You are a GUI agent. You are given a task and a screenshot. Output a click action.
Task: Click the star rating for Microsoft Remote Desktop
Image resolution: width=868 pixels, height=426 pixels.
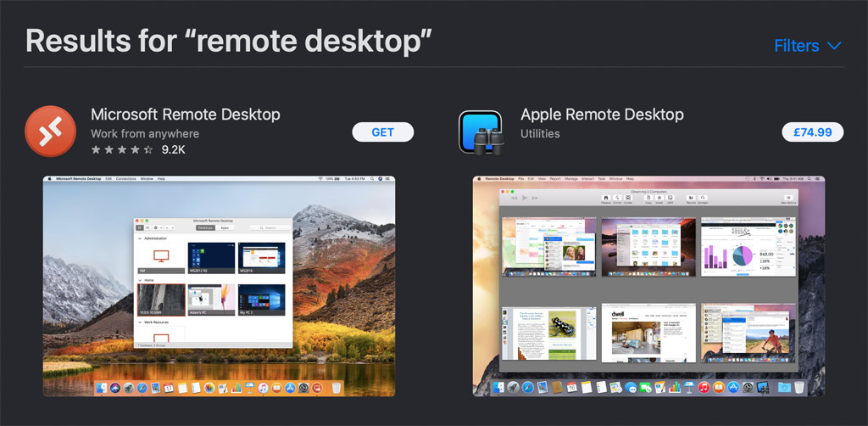(x=122, y=149)
